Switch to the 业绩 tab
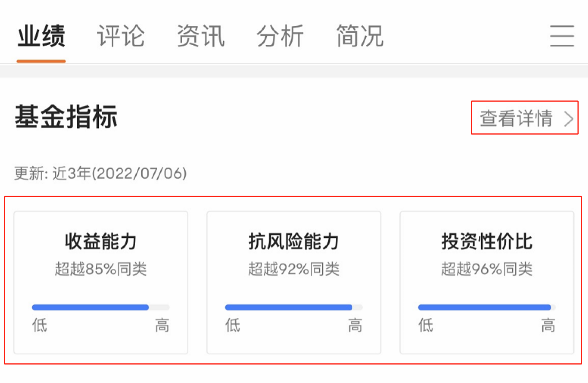This screenshot has height=383, width=588. pos(41,36)
